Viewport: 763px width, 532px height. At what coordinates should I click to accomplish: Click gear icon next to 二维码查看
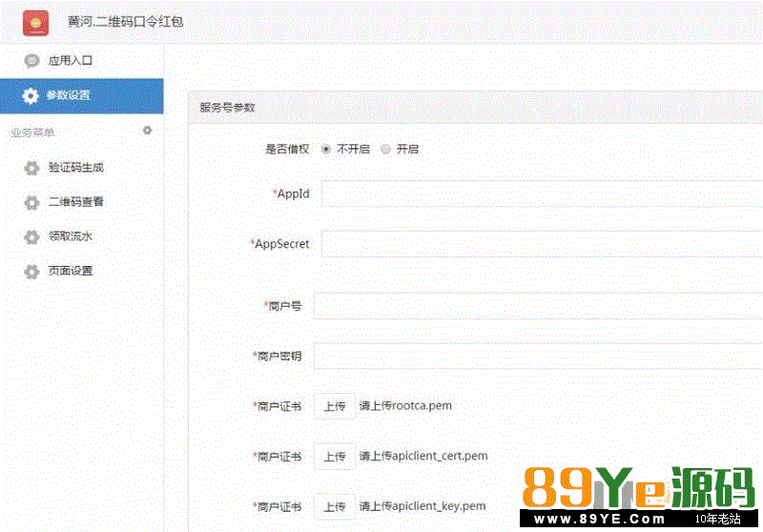[x=31, y=202]
